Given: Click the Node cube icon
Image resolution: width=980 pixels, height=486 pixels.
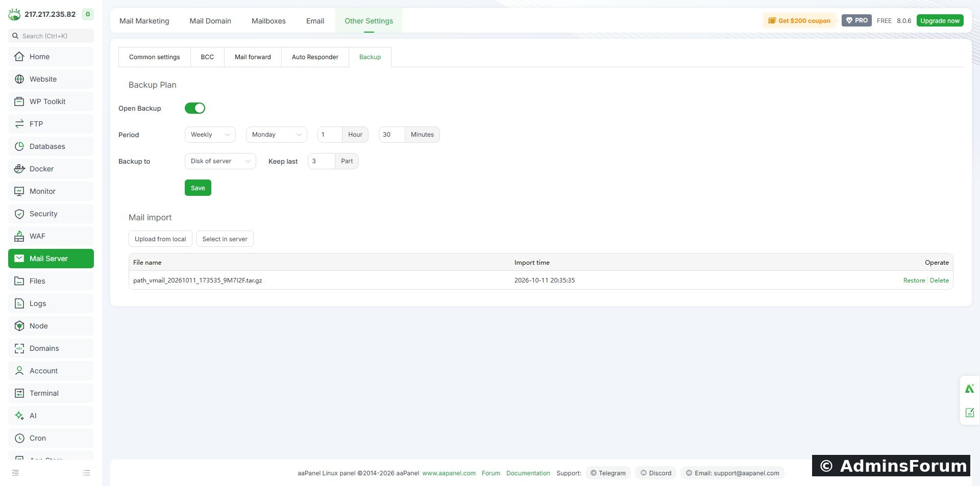Looking at the screenshot, I should click(19, 326).
